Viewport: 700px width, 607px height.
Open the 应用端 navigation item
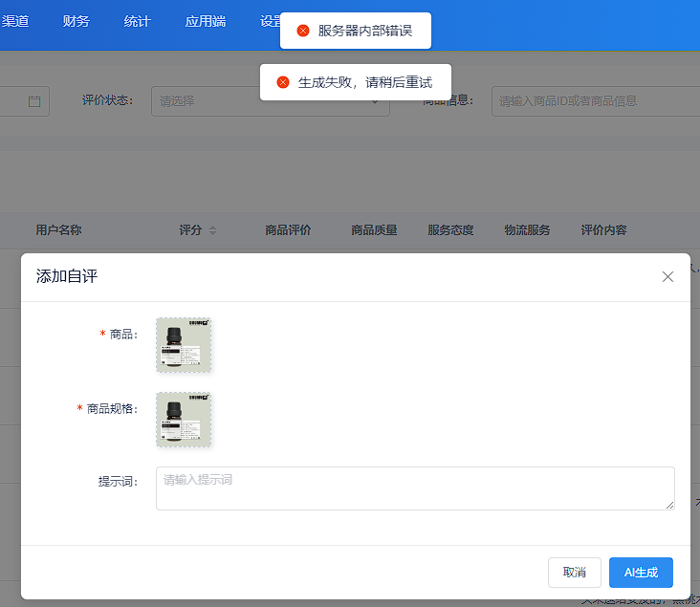(x=206, y=21)
